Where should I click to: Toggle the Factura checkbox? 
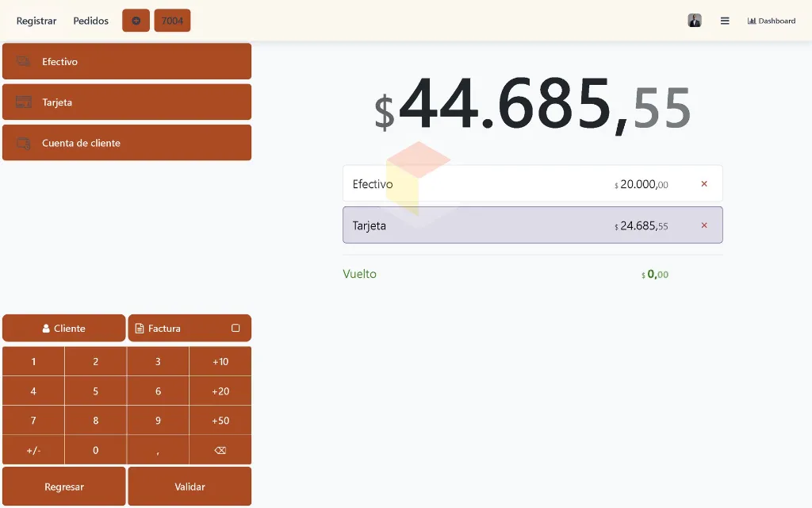[235, 328]
